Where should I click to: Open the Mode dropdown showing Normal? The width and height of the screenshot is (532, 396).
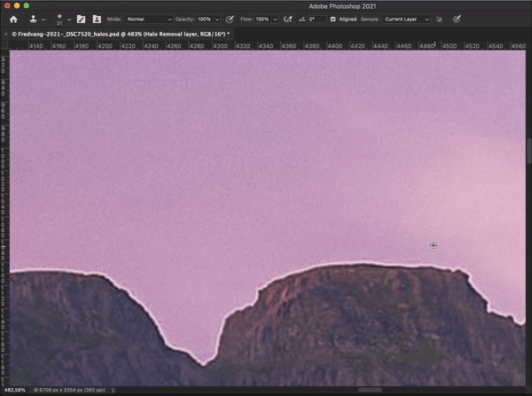tap(149, 19)
